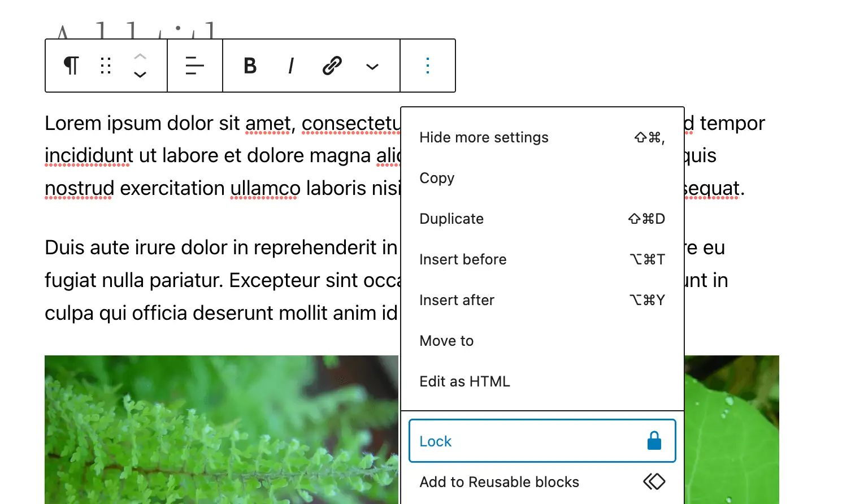The width and height of the screenshot is (851, 504).
Task: Choose Move to option
Action: click(x=542, y=341)
